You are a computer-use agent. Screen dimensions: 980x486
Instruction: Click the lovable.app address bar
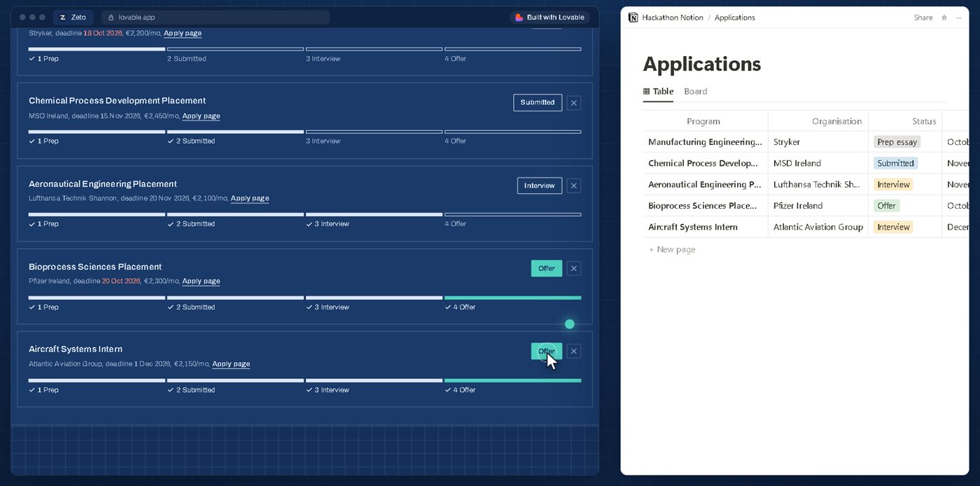click(216, 18)
